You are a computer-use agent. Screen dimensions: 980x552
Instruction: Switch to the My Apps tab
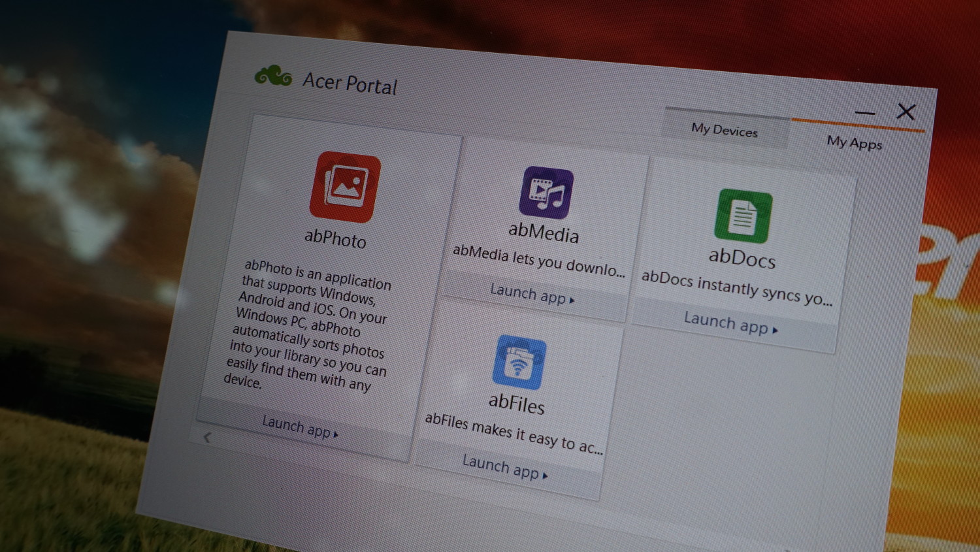(x=854, y=142)
